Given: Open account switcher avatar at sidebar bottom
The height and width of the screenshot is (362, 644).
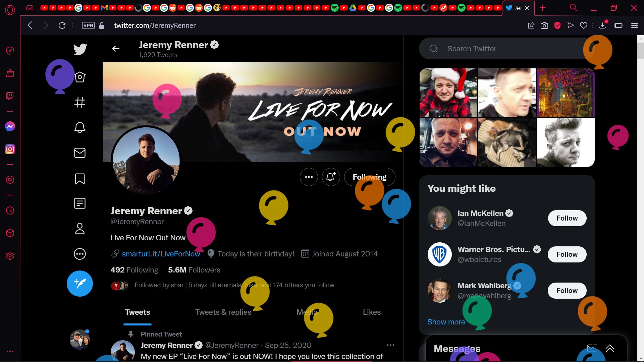Looking at the screenshot, I should click(x=80, y=340).
